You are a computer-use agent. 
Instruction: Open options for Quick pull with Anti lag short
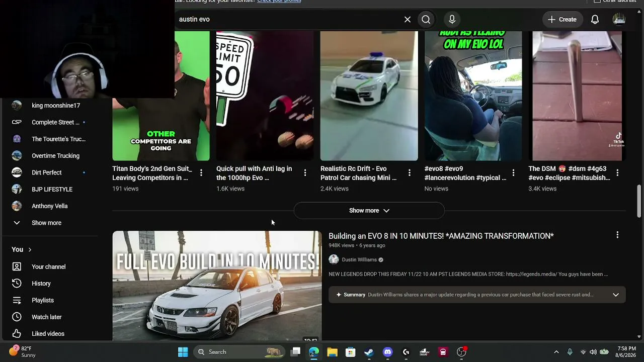pos(305,173)
